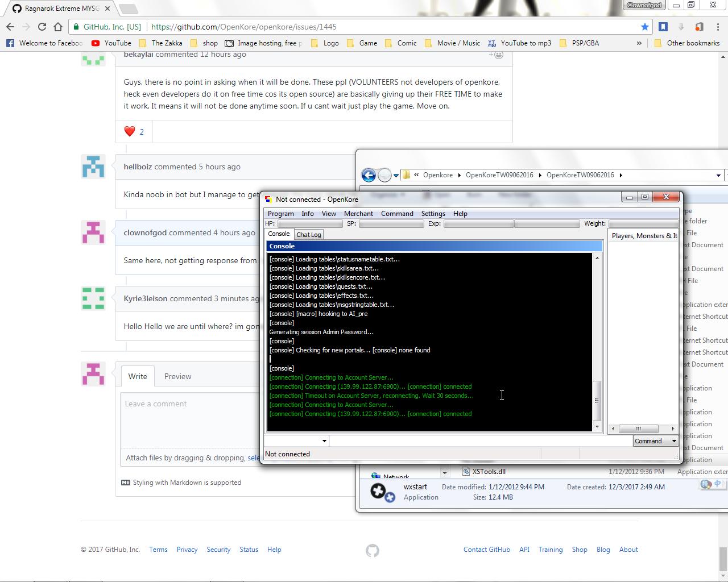Open the Logo bookmark folder
Viewport: 728px width, 582px height.
pos(325,43)
